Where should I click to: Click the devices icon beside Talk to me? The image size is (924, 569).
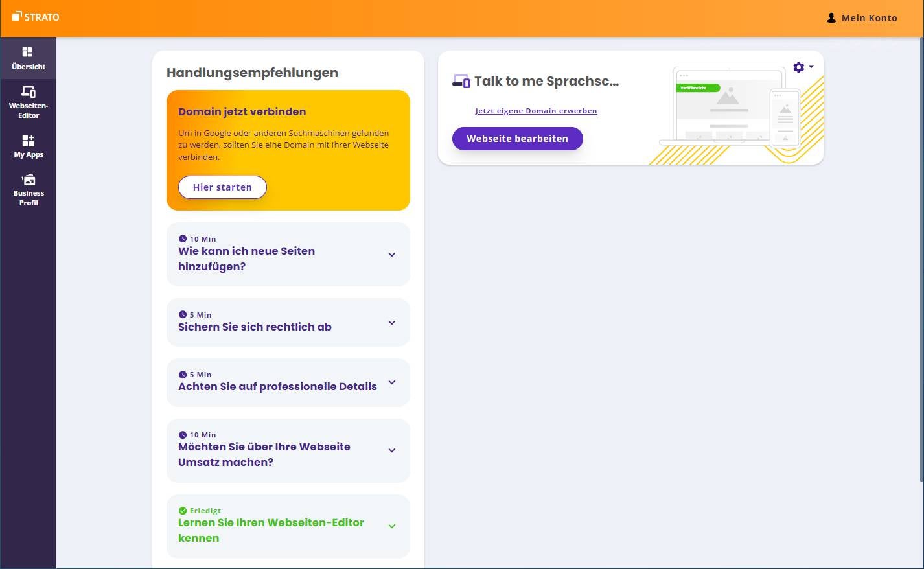461,80
